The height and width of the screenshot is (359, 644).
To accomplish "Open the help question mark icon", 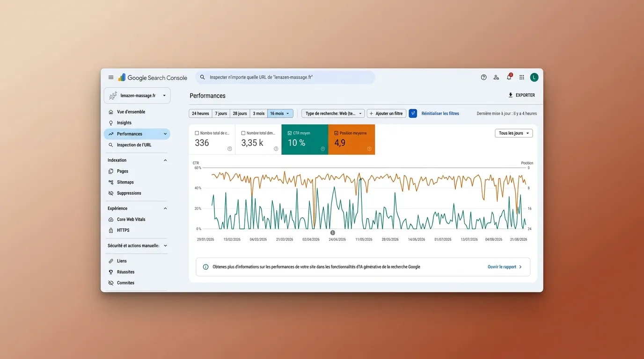I will [x=484, y=78].
